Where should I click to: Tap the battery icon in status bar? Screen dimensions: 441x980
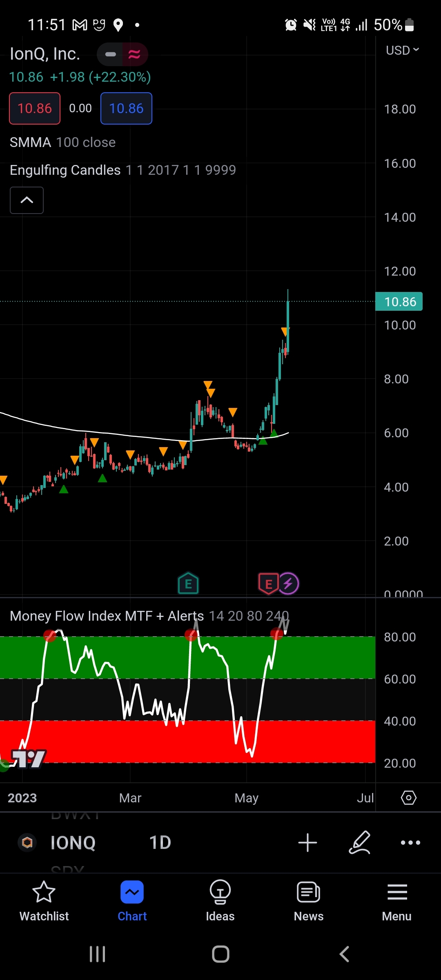(409, 25)
